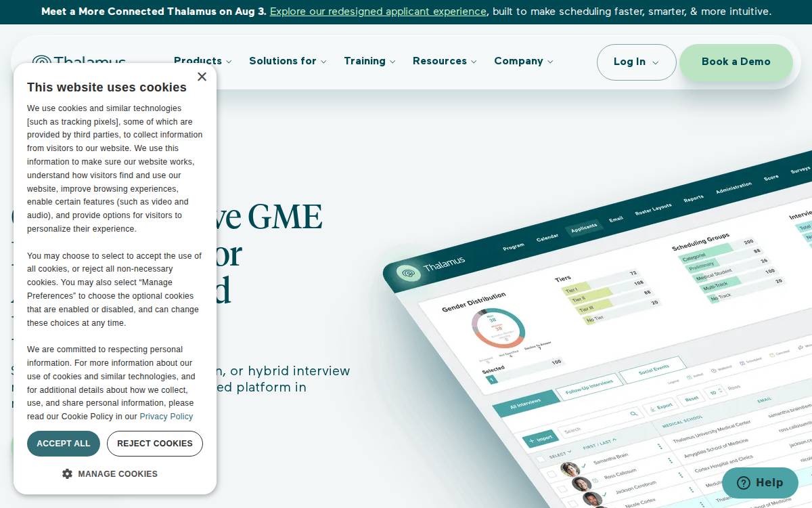Click the Thalamus logo in header
Screen dimensions: 812x508
(x=79, y=60)
